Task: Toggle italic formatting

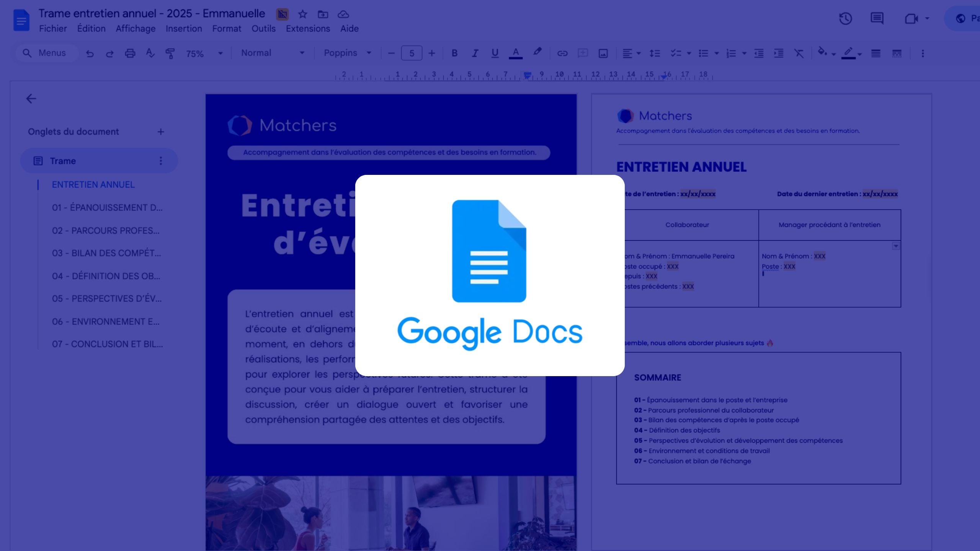Action: [475, 53]
